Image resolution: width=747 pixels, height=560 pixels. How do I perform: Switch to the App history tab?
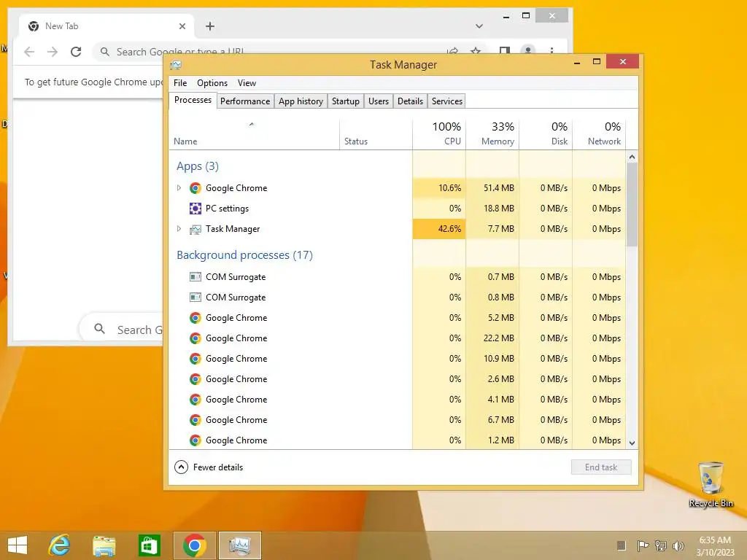tap(301, 101)
